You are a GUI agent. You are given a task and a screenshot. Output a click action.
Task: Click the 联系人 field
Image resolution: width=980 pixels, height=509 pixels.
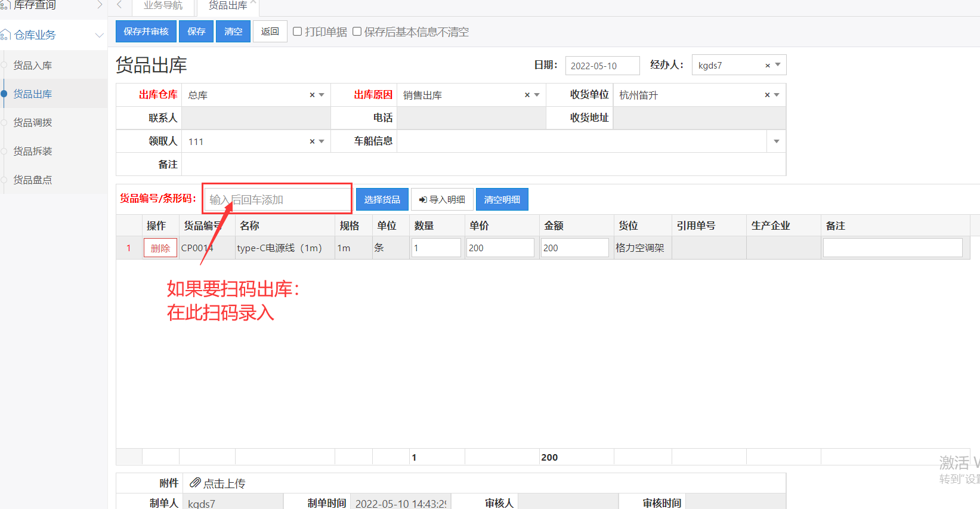point(256,118)
